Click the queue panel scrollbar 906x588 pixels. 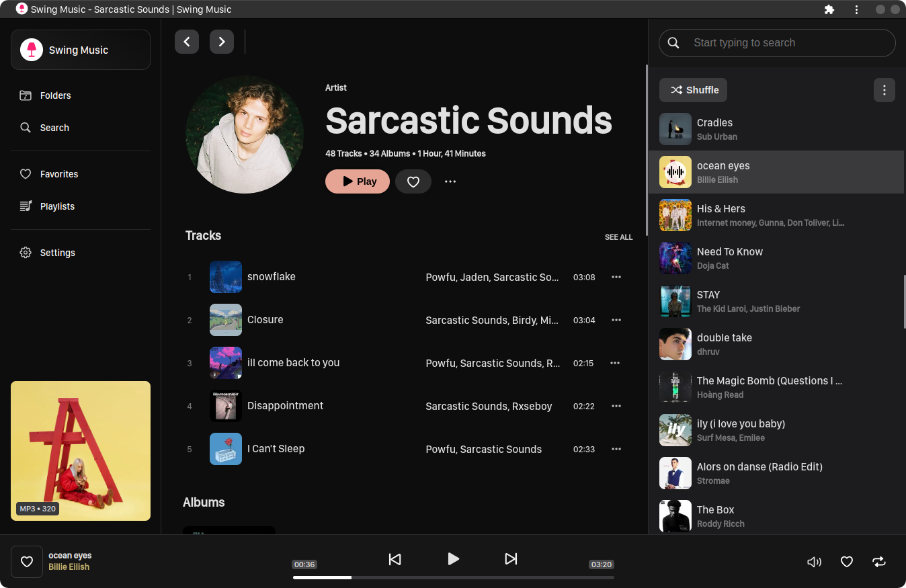tap(905, 301)
